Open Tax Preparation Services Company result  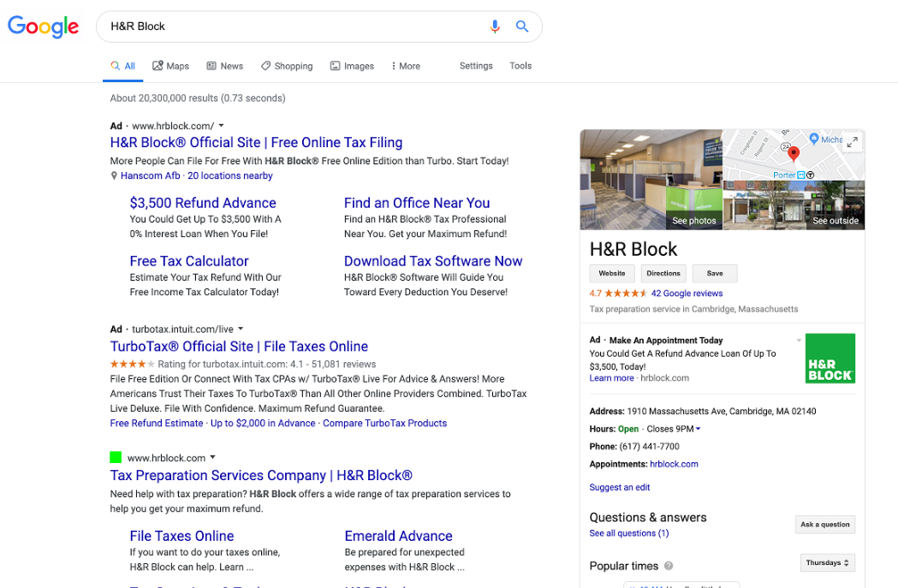click(x=261, y=476)
